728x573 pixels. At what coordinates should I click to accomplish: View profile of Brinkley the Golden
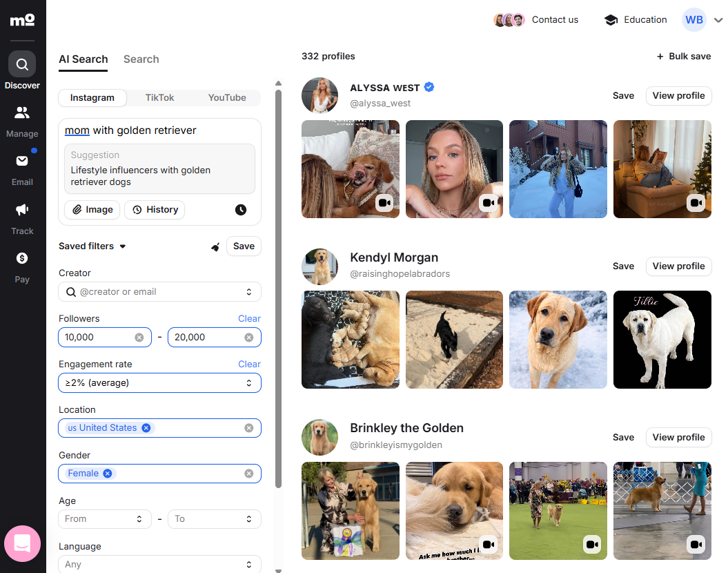(x=678, y=438)
